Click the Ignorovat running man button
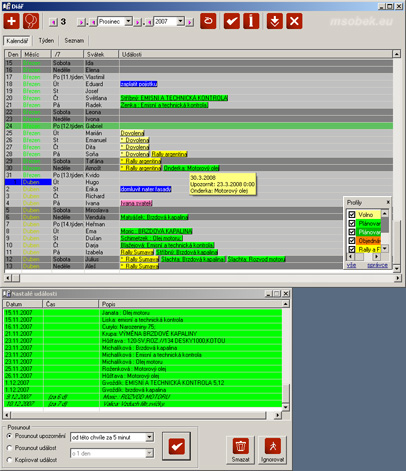406x471 pixels. [273, 450]
